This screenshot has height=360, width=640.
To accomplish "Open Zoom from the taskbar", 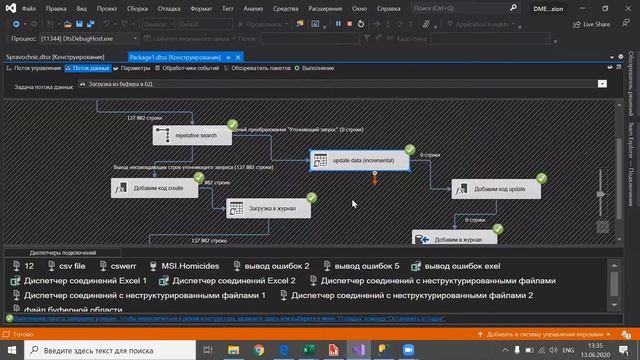I will pyautogui.click(x=408, y=350).
